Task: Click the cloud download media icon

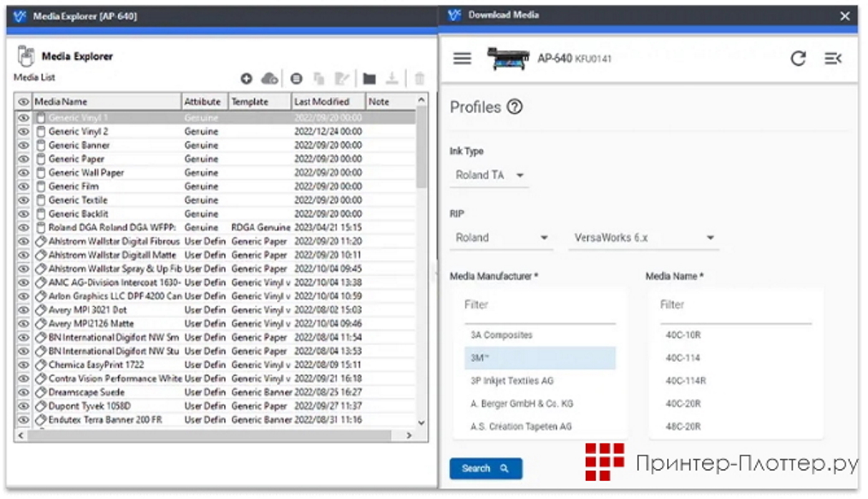Action: 270,79
